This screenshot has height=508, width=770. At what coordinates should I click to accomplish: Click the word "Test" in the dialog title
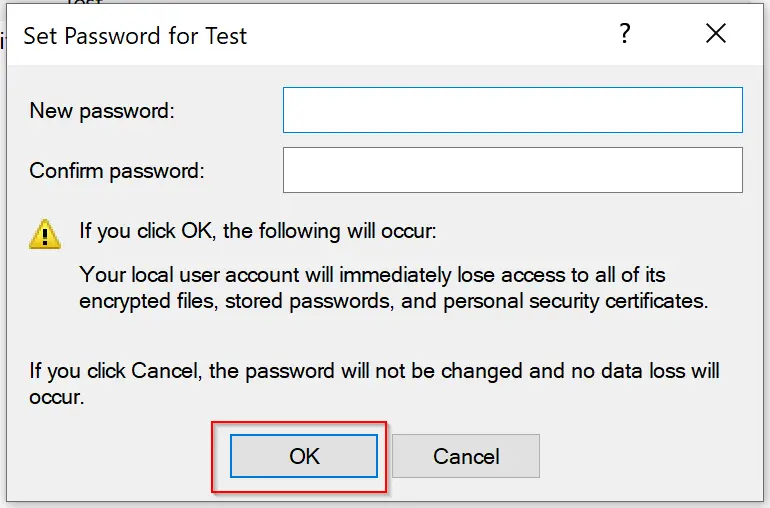226,36
